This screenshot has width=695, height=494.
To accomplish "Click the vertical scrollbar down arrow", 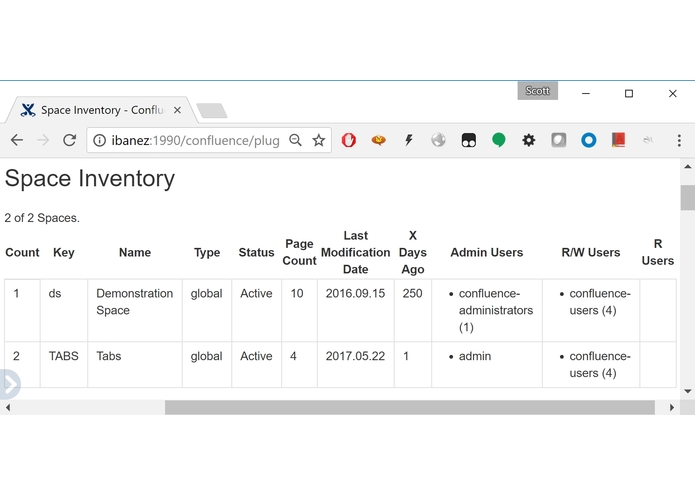I will (x=687, y=391).
